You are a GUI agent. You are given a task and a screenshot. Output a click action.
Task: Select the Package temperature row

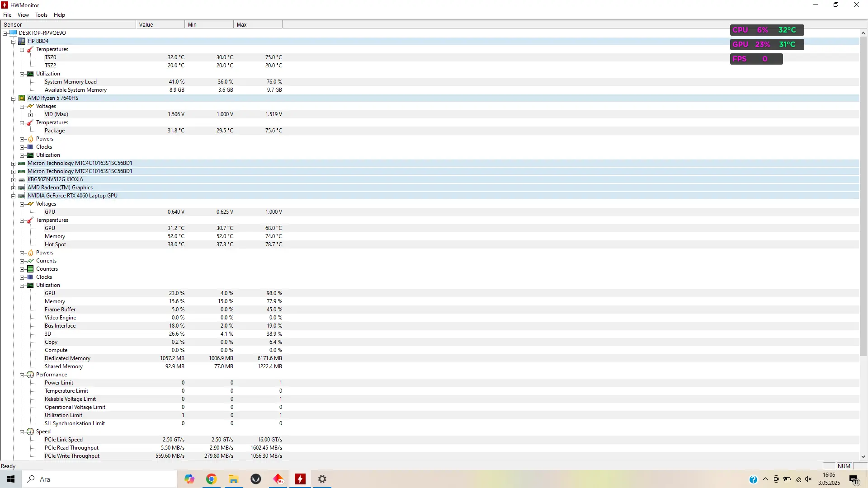pyautogui.click(x=429, y=131)
